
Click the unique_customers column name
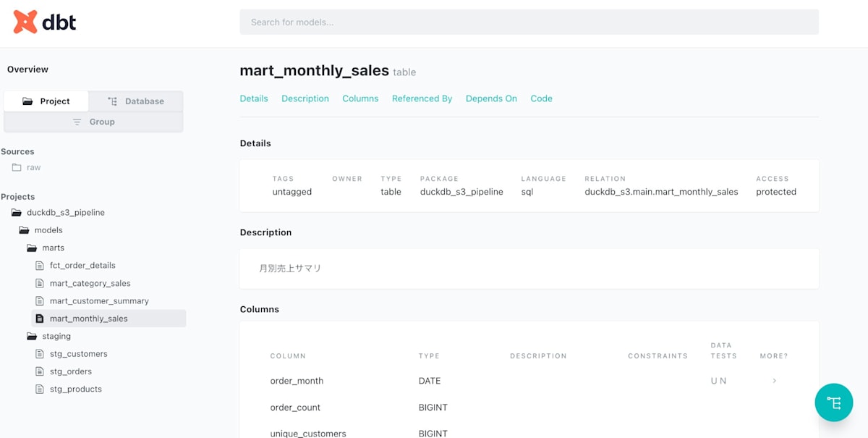(308, 434)
